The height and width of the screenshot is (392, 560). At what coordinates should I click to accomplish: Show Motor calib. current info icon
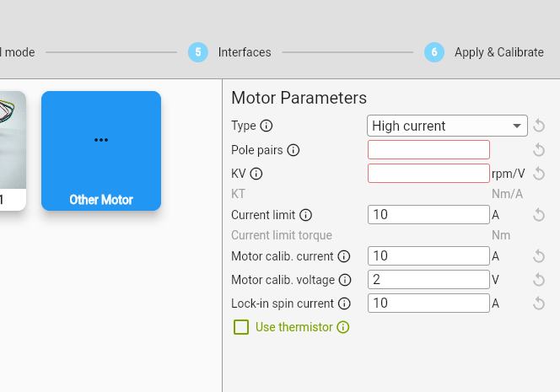pos(344,256)
